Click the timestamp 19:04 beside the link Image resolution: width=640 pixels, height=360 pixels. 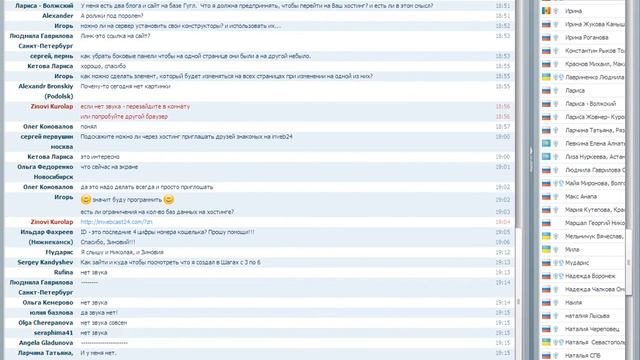coord(503,222)
